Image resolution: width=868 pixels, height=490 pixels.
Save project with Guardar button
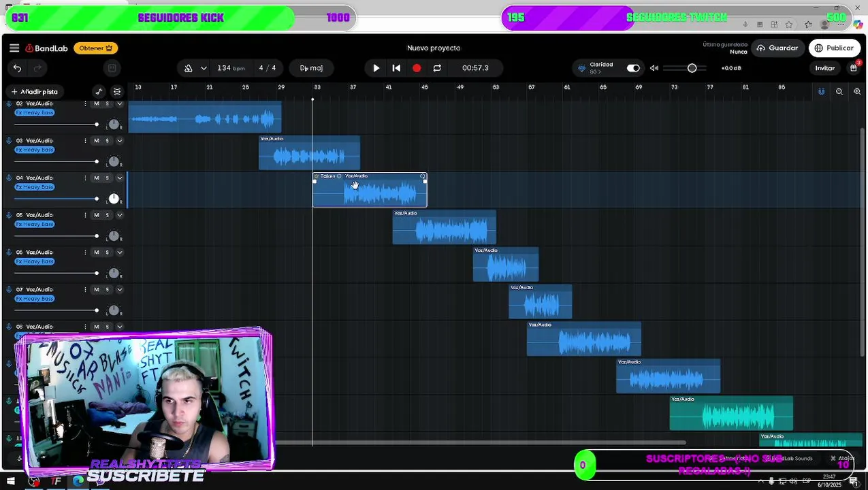click(x=777, y=48)
